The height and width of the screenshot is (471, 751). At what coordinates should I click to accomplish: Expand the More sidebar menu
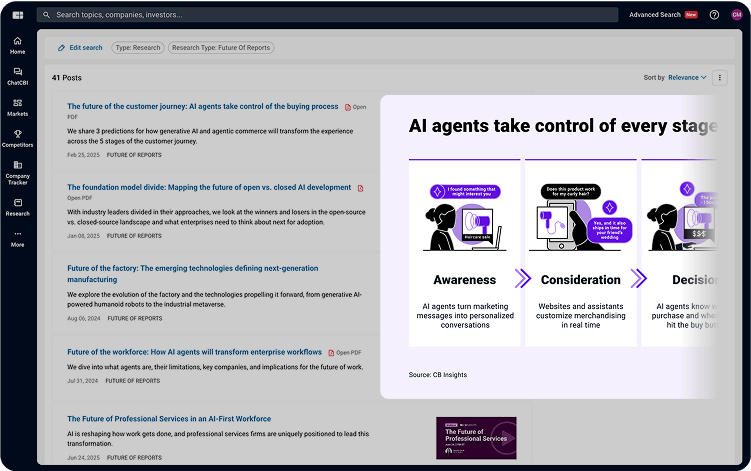click(17, 238)
